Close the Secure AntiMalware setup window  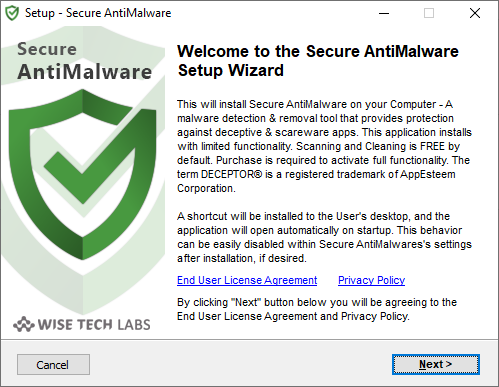click(475, 13)
